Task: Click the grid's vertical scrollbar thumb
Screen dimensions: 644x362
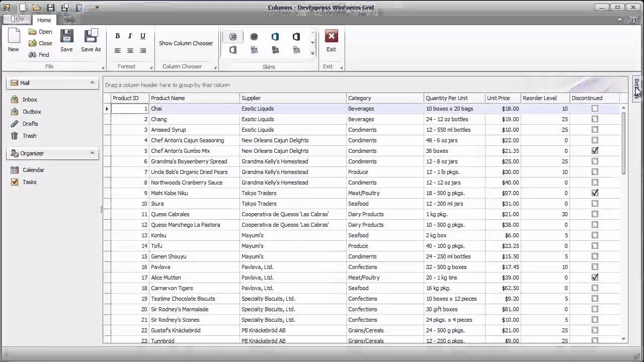Action: pyautogui.click(x=623, y=143)
